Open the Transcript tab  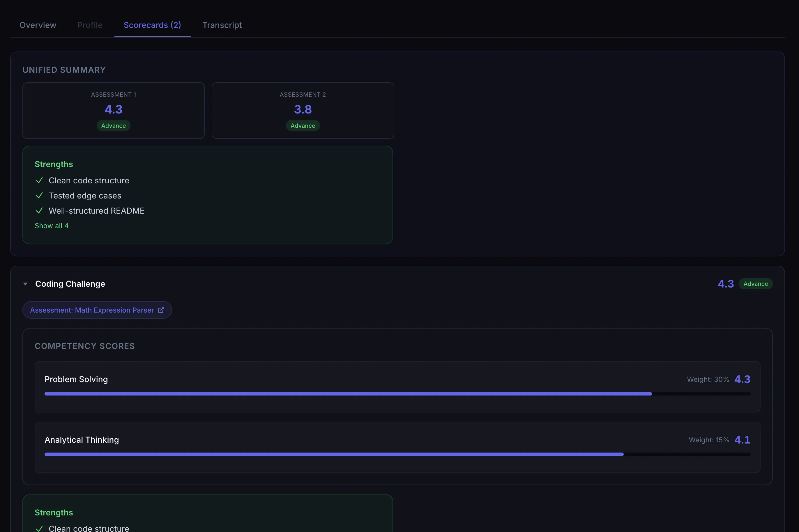pyautogui.click(x=222, y=25)
